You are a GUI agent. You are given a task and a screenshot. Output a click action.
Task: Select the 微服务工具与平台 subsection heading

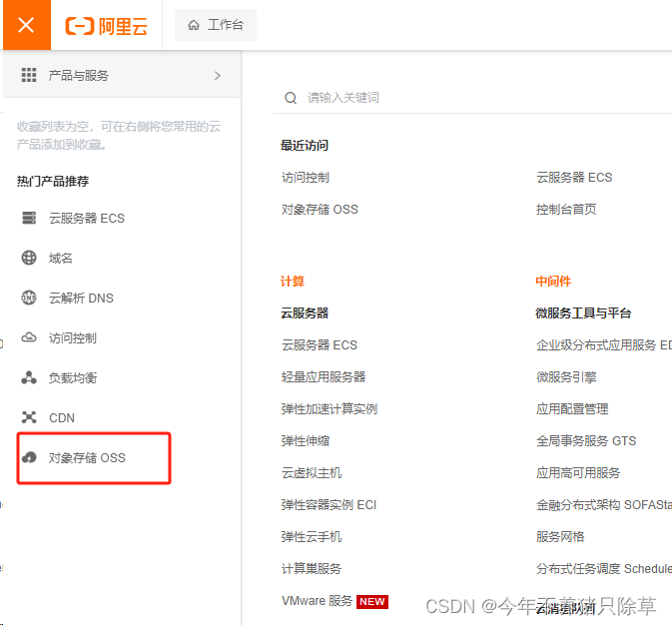point(583,312)
